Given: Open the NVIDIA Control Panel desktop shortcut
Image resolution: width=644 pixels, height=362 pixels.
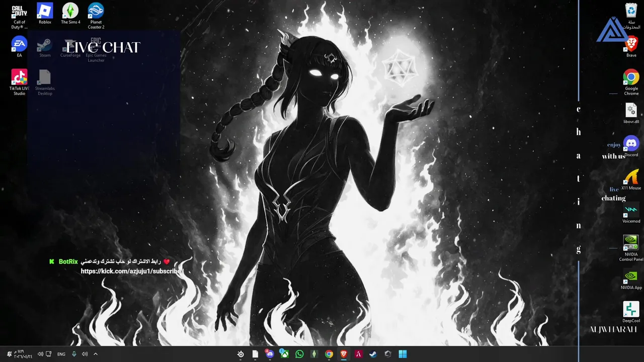Looking at the screenshot, I should click(631, 248).
